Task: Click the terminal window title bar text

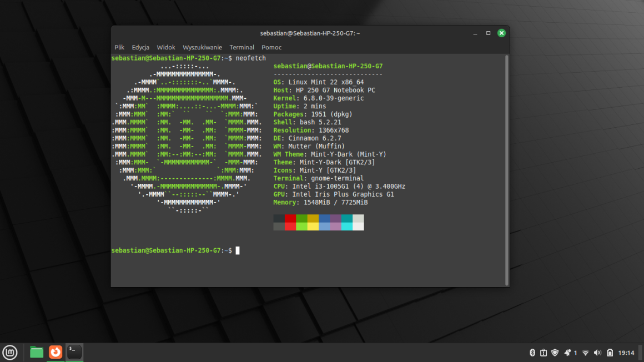Action: (310, 33)
